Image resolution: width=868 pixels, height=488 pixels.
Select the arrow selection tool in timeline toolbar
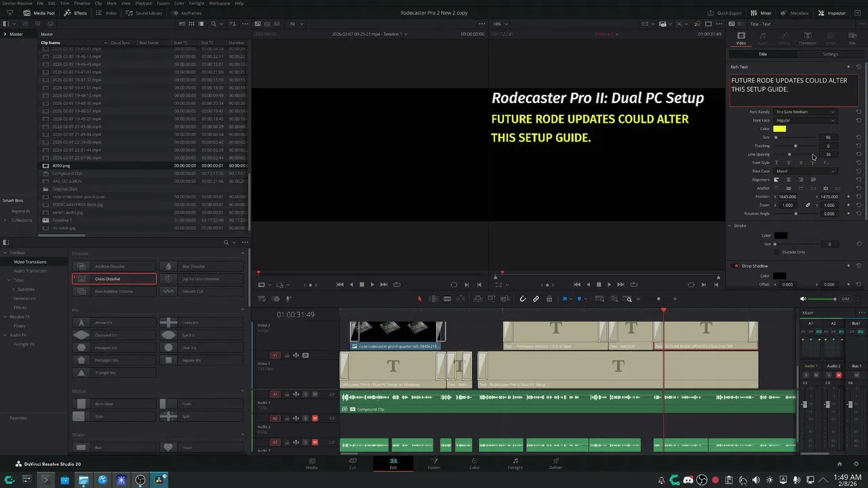419,299
